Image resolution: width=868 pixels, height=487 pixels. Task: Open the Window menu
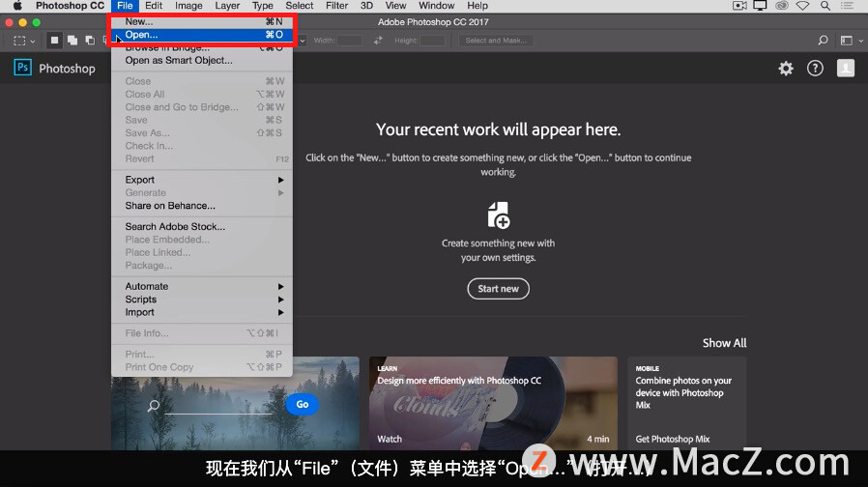(x=436, y=6)
